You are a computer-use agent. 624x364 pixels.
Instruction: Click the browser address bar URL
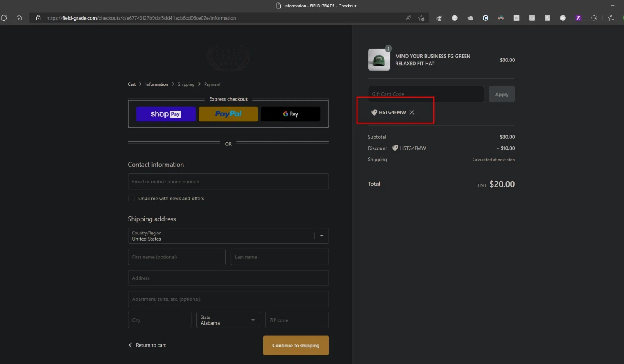coord(141,18)
